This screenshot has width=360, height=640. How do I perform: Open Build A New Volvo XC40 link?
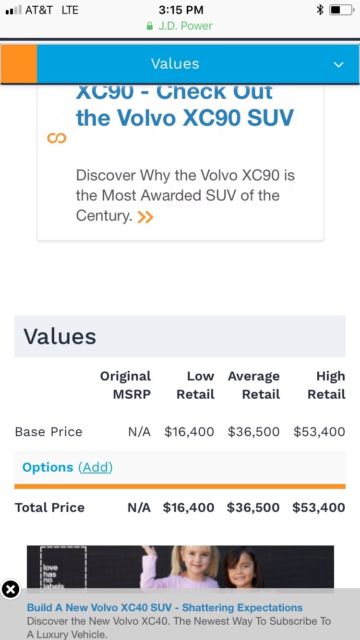[x=165, y=607]
